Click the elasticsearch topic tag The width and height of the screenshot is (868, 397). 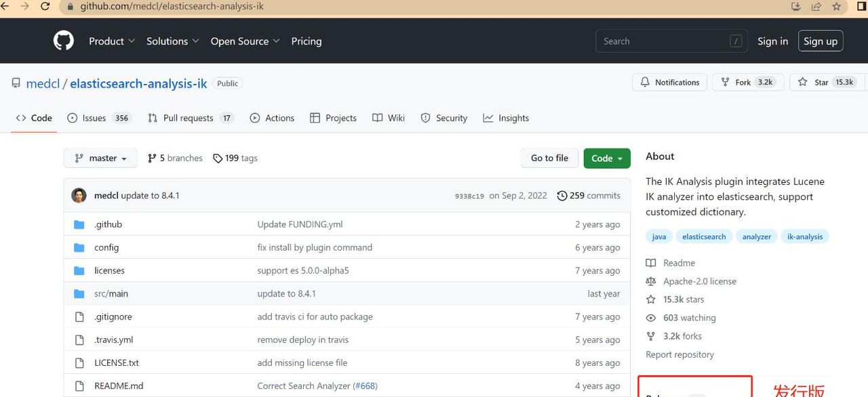tap(704, 236)
